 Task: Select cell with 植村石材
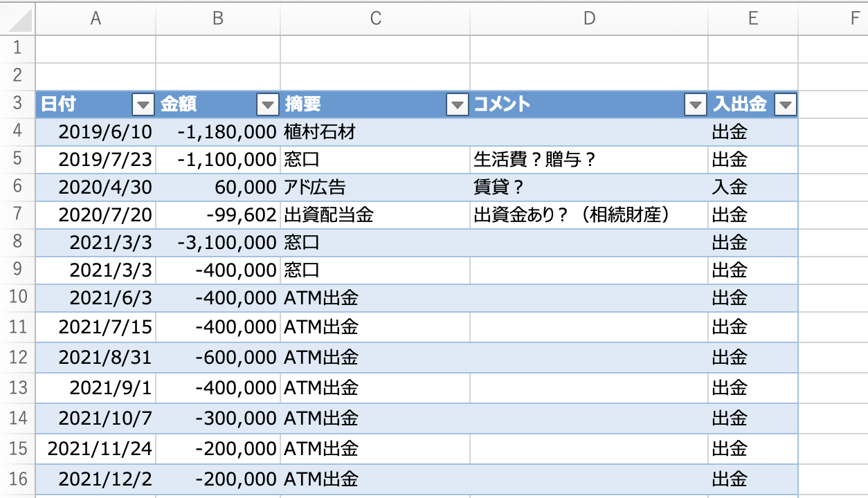pyautogui.click(x=375, y=131)
